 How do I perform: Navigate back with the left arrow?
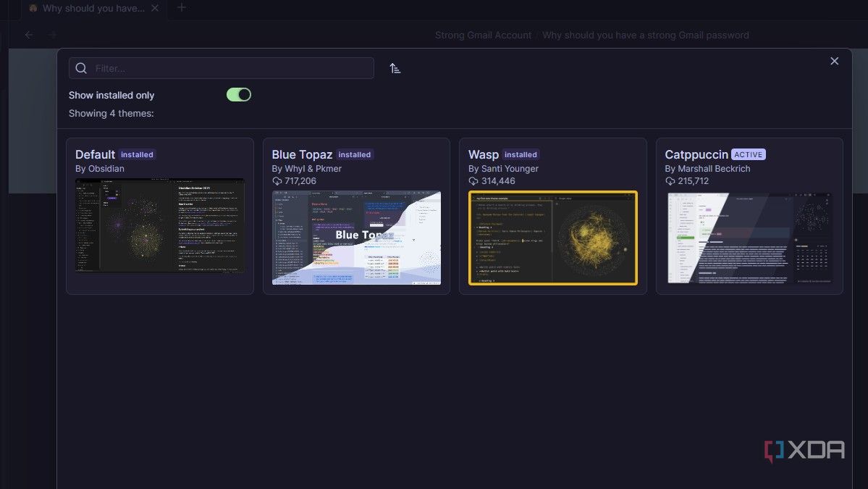click(x=29, y=35)
